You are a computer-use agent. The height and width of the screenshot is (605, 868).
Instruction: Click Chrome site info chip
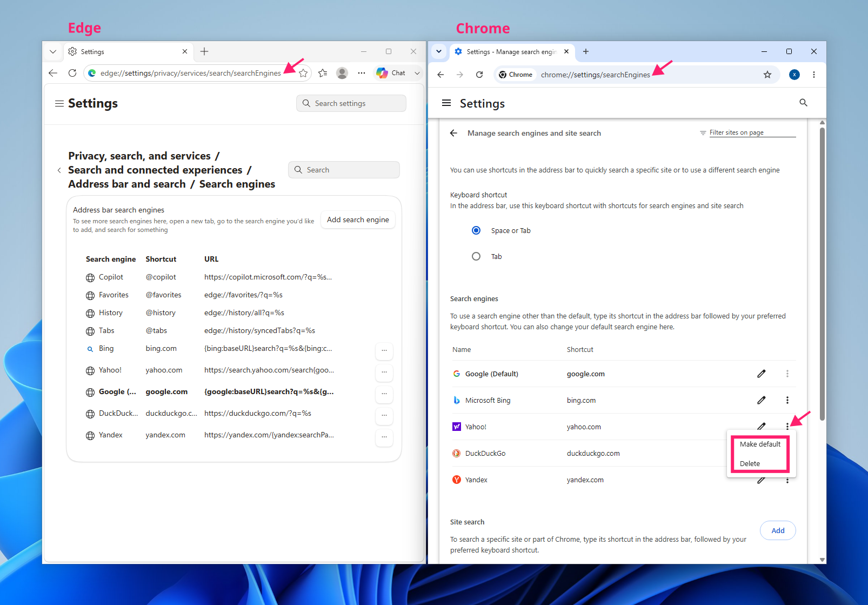click(x=516, y=75)
